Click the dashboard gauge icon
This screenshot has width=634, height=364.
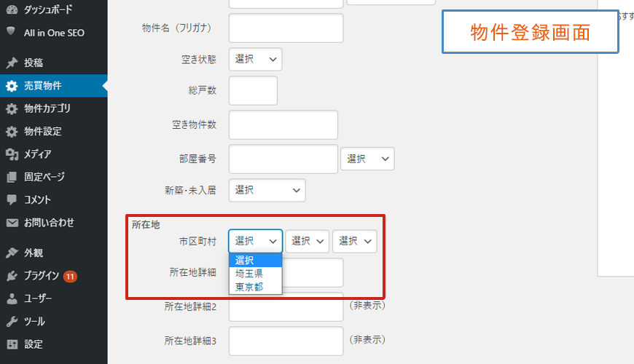[x=11, y=11]
